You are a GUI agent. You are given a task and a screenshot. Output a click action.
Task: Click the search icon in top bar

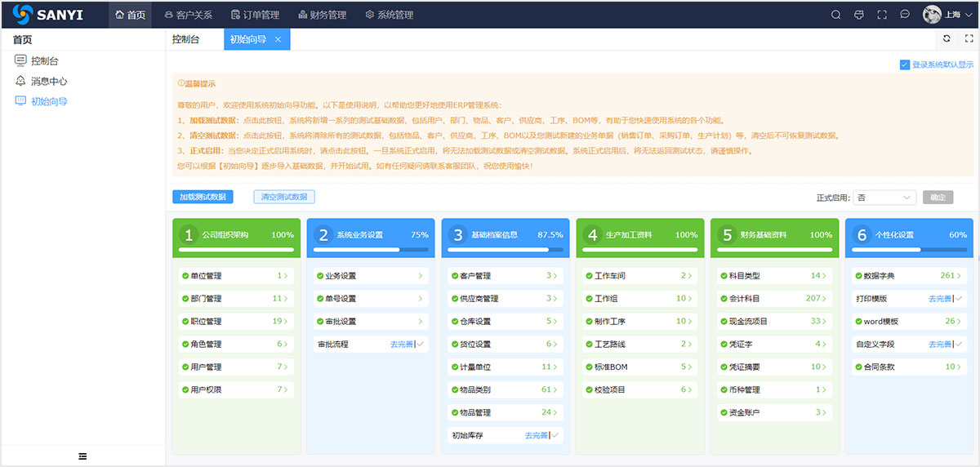click(x=835, y=15)
